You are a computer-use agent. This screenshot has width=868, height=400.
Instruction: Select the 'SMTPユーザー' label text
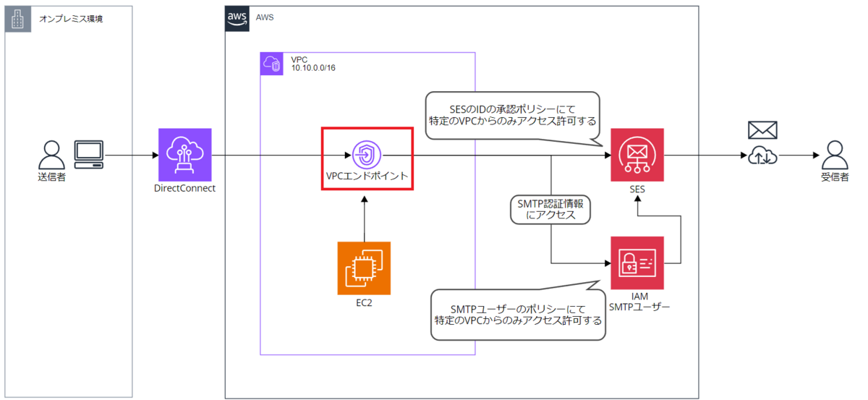point(639,307)
